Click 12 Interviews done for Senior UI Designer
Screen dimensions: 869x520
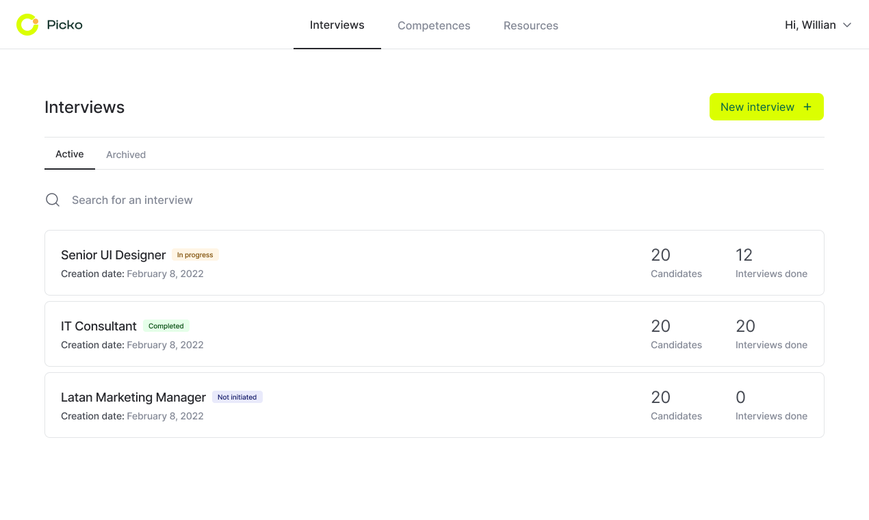pos(771,263)
